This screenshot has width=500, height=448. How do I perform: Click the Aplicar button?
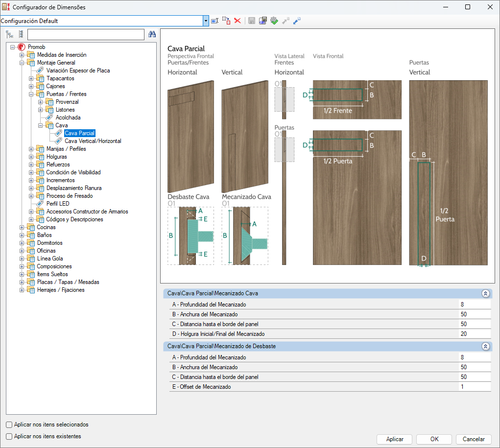[394, 439]
